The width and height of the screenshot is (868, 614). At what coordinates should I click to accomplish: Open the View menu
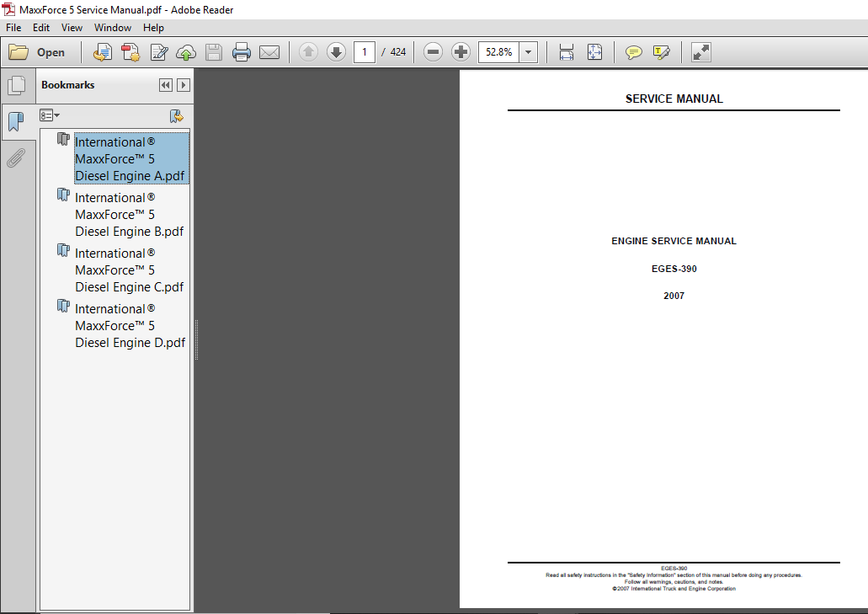point(72,28)
